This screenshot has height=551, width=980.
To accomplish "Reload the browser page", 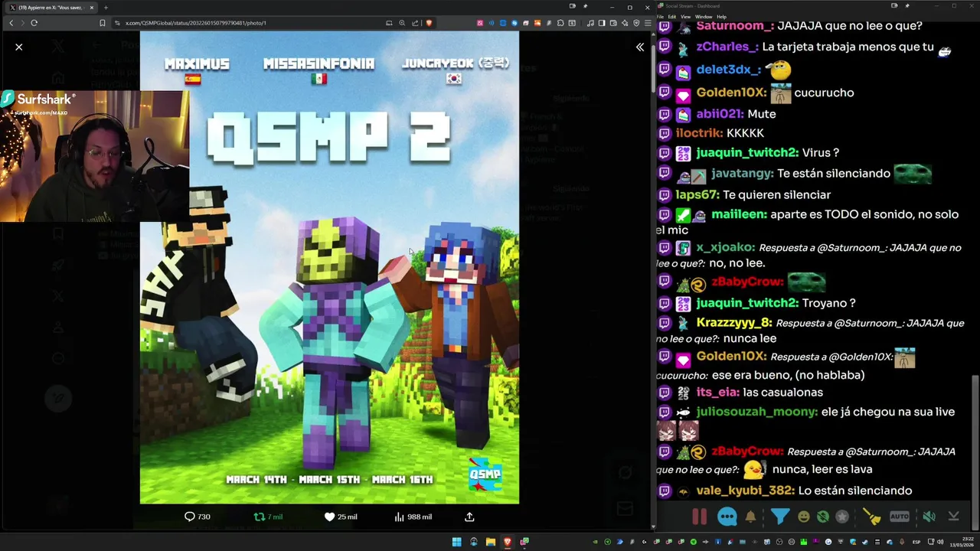I will (x=34, y=23).
